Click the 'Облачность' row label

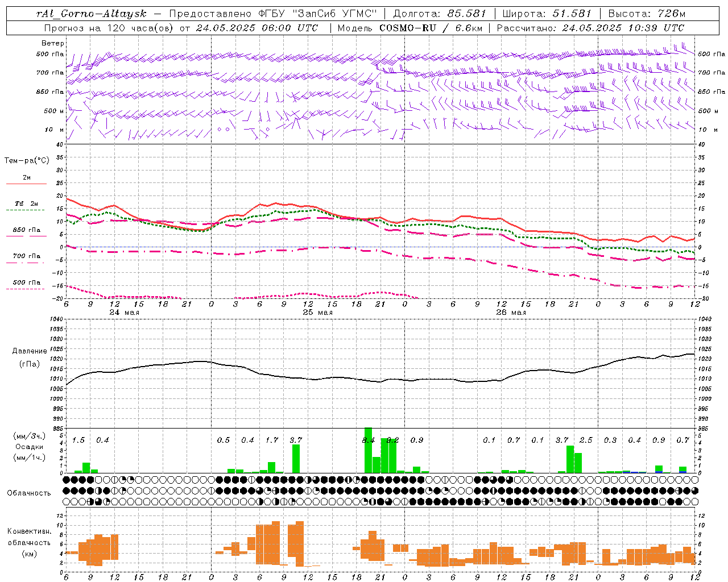coord(29,493)
